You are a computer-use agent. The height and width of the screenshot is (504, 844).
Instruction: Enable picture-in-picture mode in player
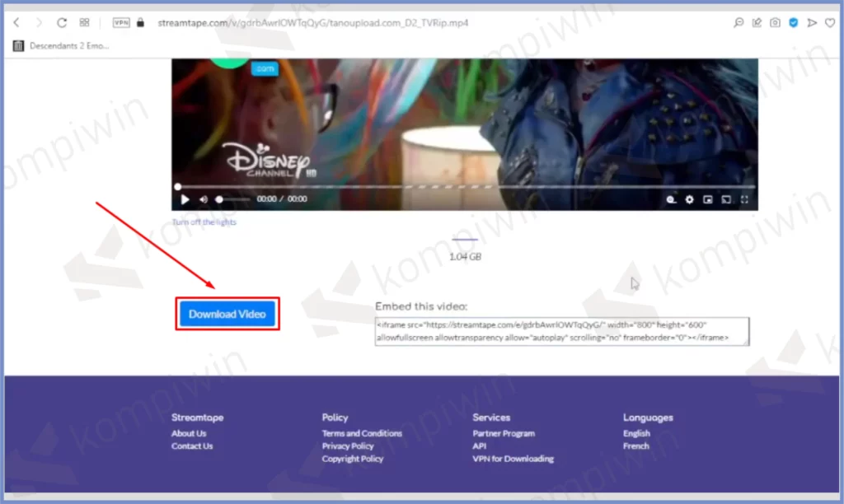(x=708, y=199)
